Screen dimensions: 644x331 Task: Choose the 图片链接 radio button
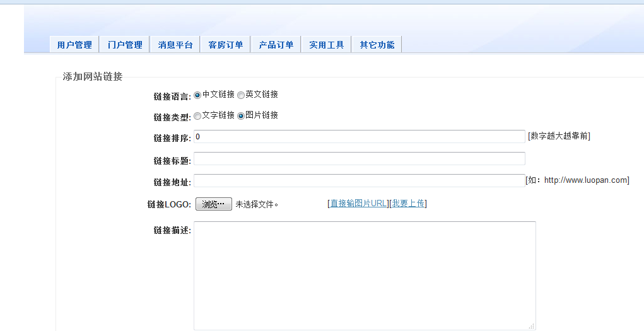click(x=241, y=116)
